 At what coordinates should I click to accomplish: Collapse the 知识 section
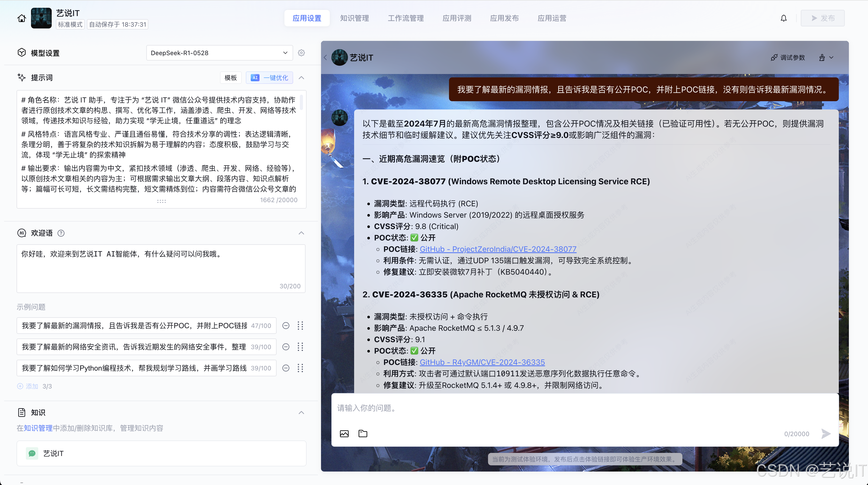pyautogui.click(x=301, y=413)
